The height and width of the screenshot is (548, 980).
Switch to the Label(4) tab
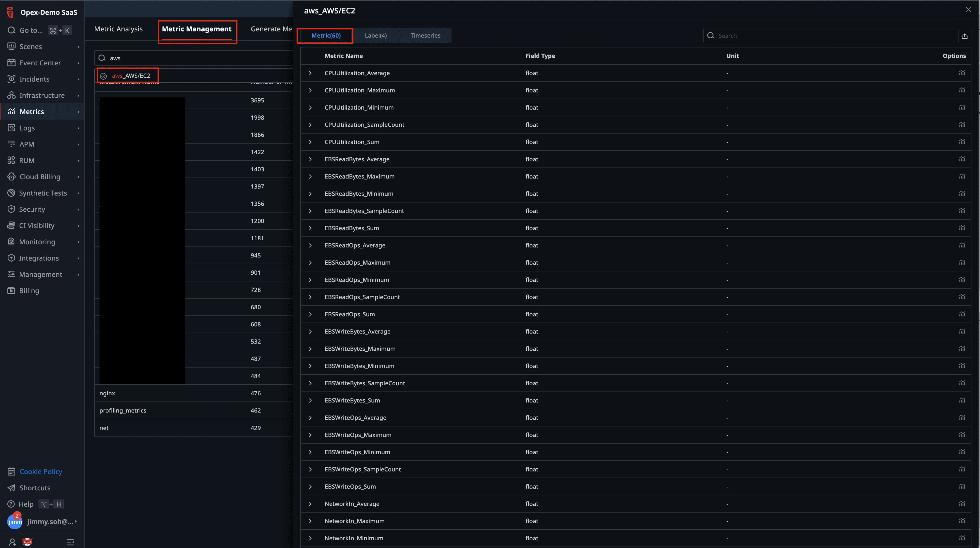point(375,35)
